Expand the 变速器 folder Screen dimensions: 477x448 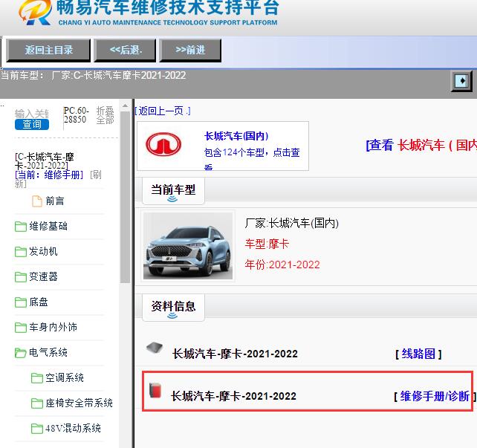(43, 276)
